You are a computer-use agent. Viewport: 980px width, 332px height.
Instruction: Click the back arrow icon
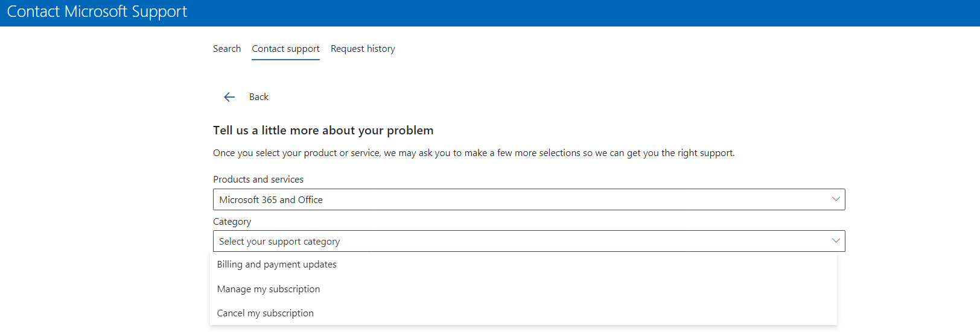[x=229, y=97]
